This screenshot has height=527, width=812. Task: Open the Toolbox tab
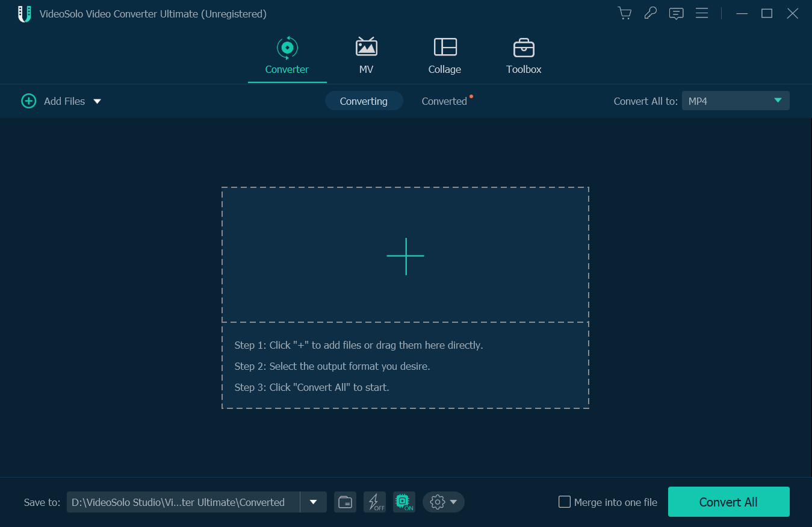(x=524, y=55)
